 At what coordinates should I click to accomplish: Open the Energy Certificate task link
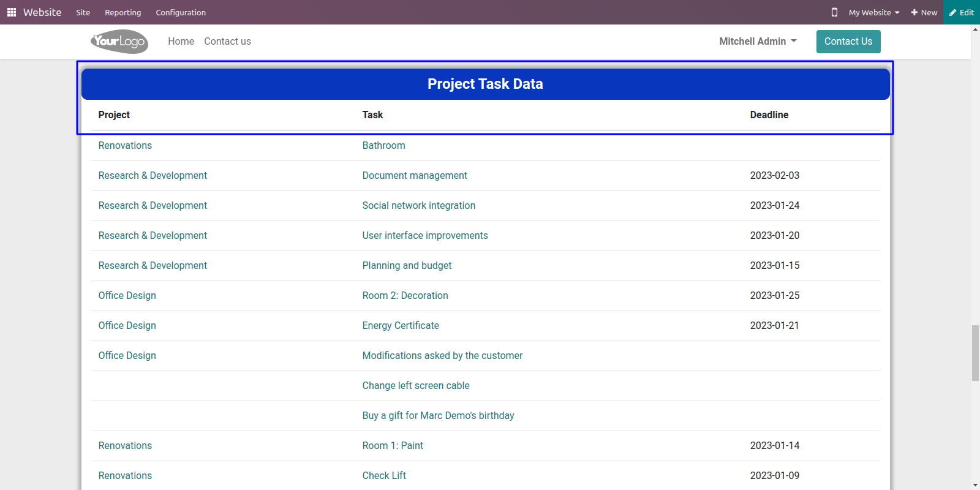coord(401,325)
